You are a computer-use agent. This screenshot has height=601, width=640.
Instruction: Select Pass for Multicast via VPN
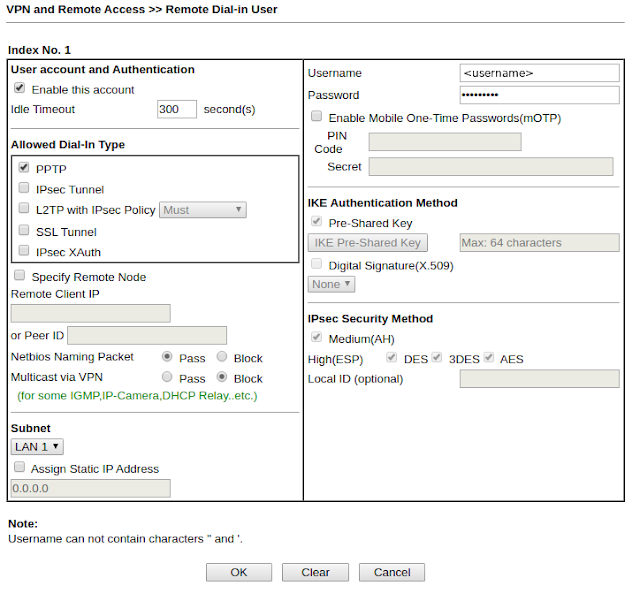[167, 377]
